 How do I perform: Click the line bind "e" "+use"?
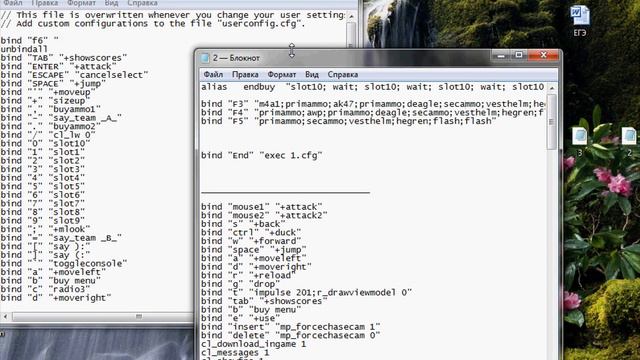pos(240,318)
